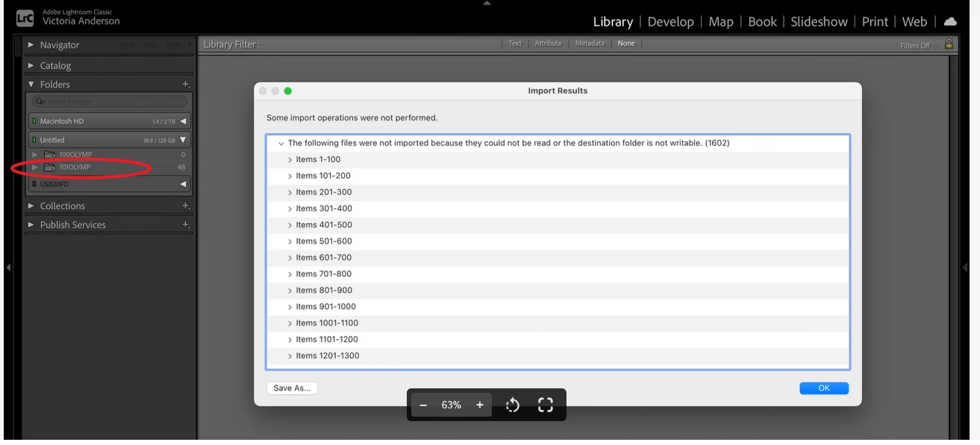Hide the left panel with edge arrow
Viewport: 980px width, 445px height.
tap(8, 267)
